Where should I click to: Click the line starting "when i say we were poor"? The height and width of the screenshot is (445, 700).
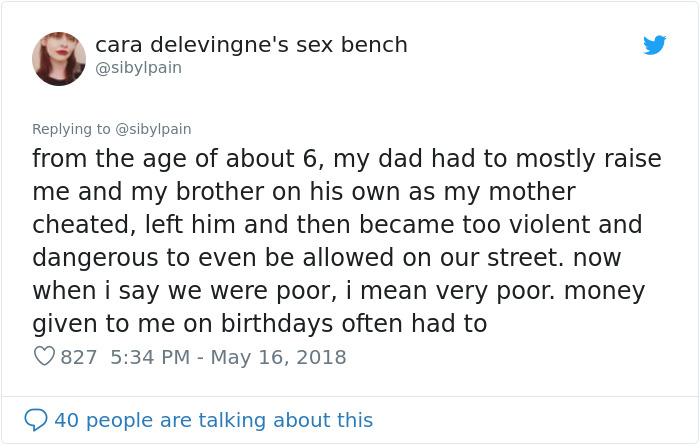tap(338, 291)
